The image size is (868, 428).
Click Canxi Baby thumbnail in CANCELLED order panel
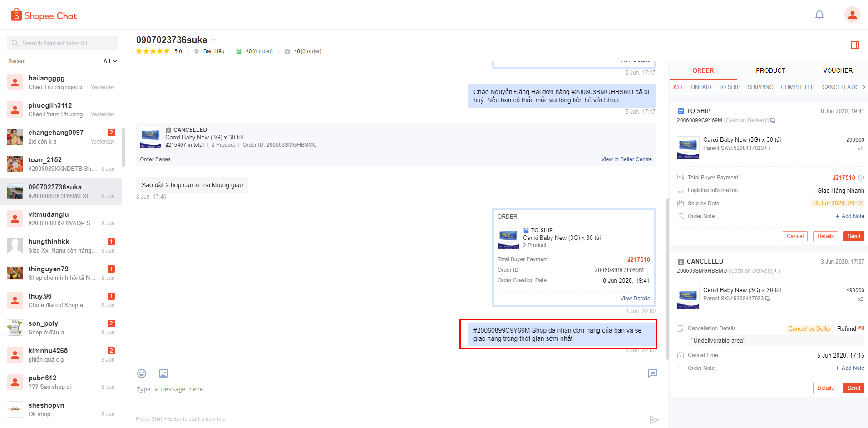688,298
